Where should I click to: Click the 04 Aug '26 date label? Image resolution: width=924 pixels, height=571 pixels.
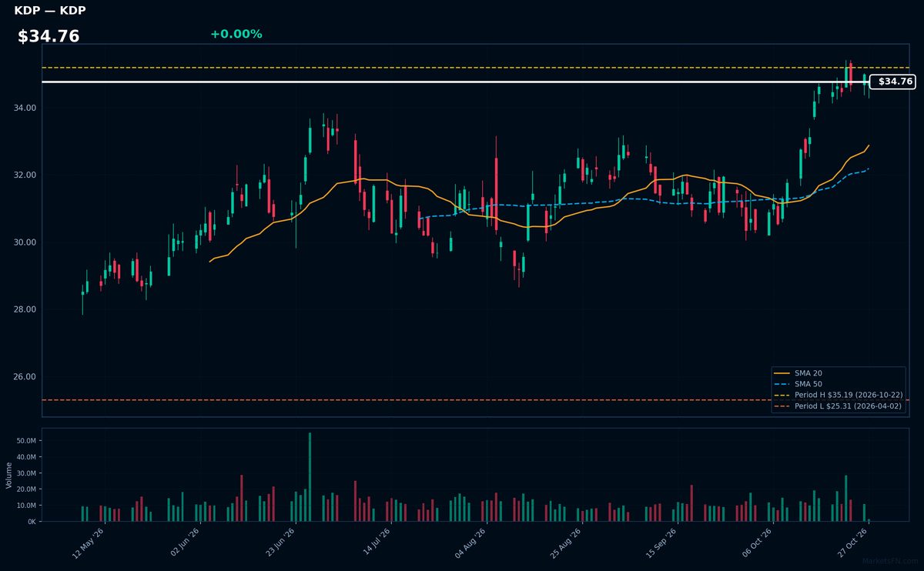[471, 543]
